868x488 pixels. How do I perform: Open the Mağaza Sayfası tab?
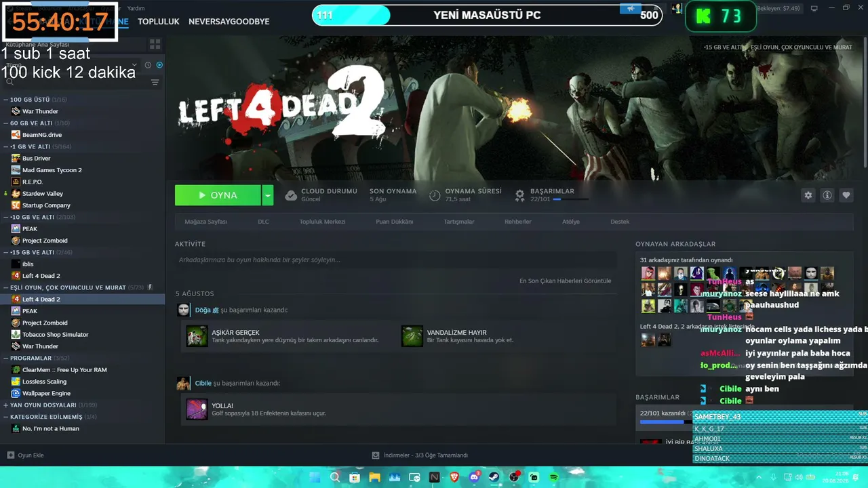coord(206,222)
